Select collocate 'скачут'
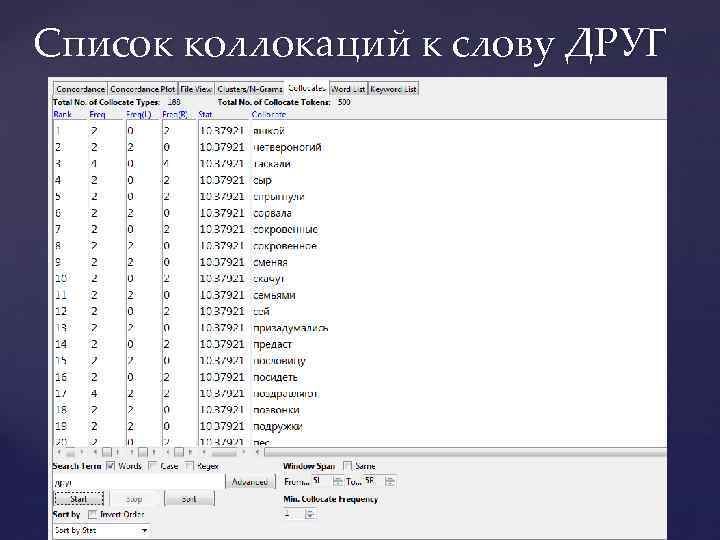 click(x=269, y=279)
